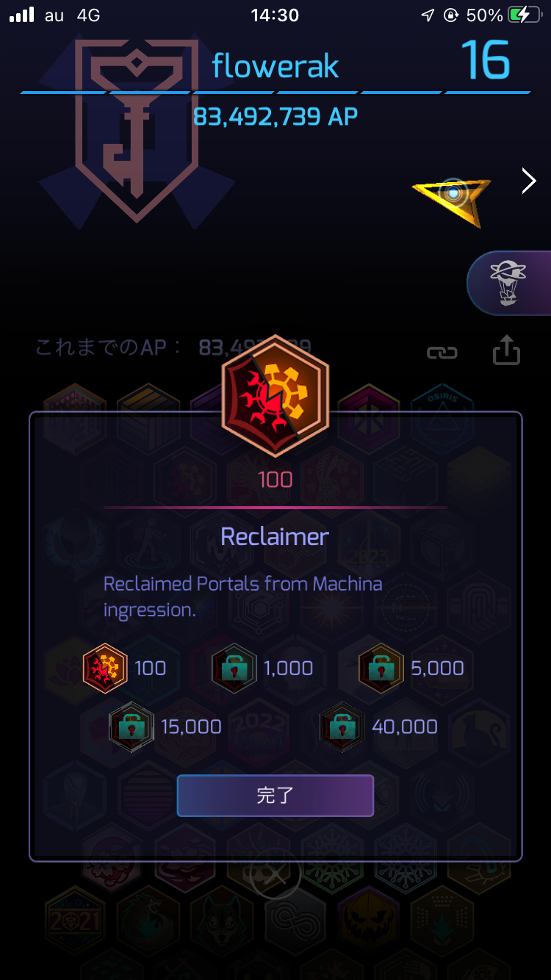
Task: Tap the Resistance key faction logo
Action: coord(134,129)
